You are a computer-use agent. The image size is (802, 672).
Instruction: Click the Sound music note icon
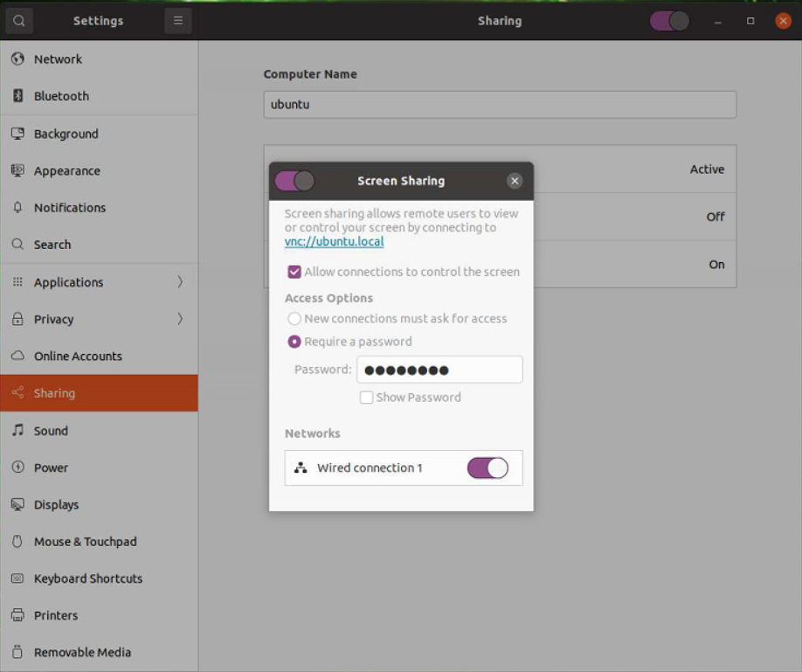[17, 431]
